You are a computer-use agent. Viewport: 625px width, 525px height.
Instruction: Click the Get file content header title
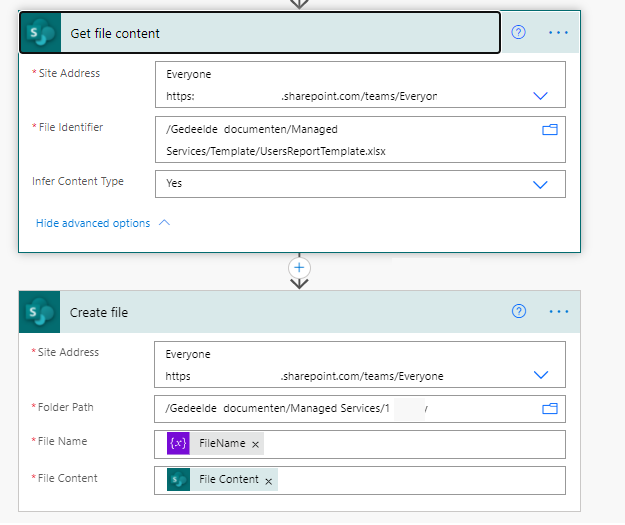[115, 33]
